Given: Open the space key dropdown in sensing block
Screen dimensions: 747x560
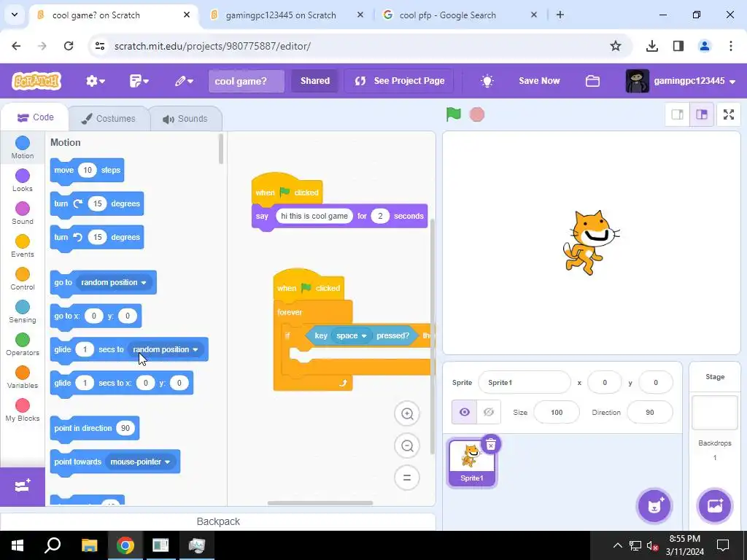Looking at the screenshot, I should [x=352, y=335].
